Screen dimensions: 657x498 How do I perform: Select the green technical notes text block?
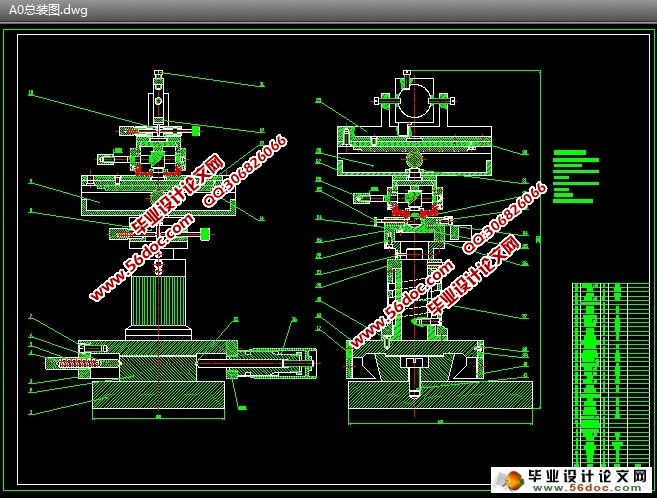pos(576,177)
